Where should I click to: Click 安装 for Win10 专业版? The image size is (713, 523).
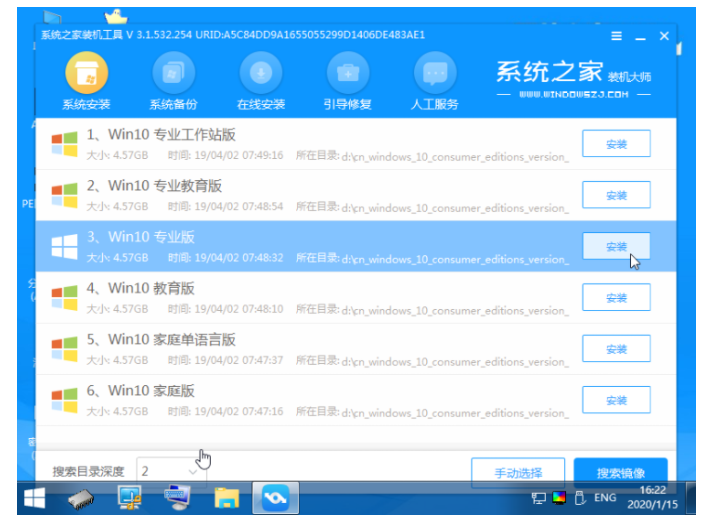615,246
